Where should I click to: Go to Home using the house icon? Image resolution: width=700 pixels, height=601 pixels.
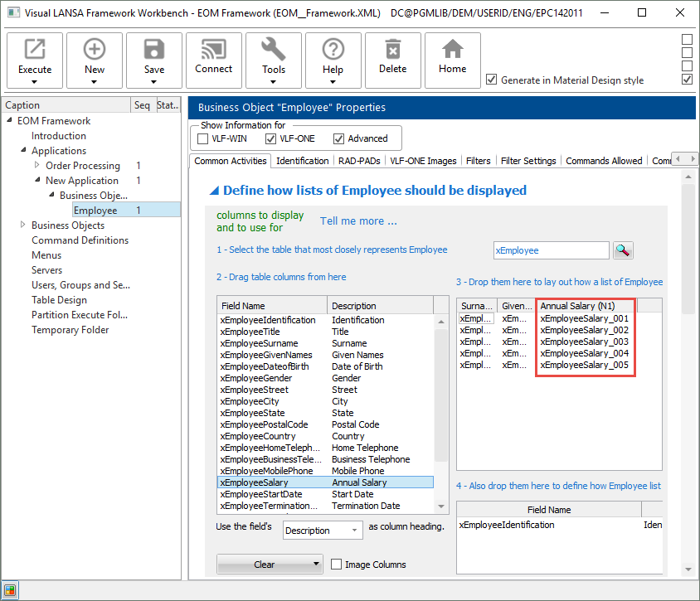click(453, 49)
